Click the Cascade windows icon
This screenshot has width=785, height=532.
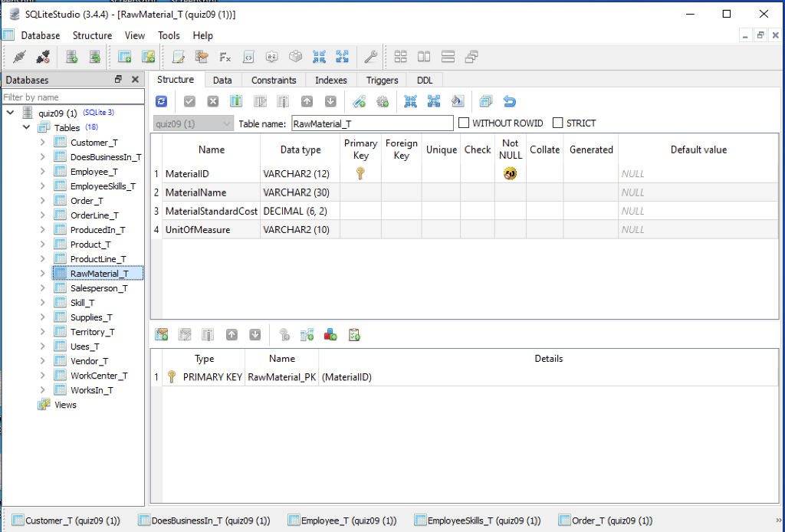[x=471, y=57]
